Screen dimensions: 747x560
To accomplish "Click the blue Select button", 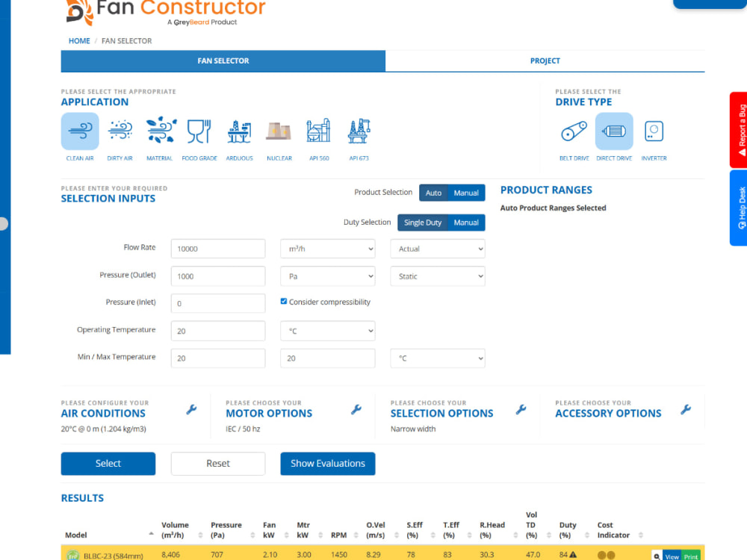I will pos(108,464).
